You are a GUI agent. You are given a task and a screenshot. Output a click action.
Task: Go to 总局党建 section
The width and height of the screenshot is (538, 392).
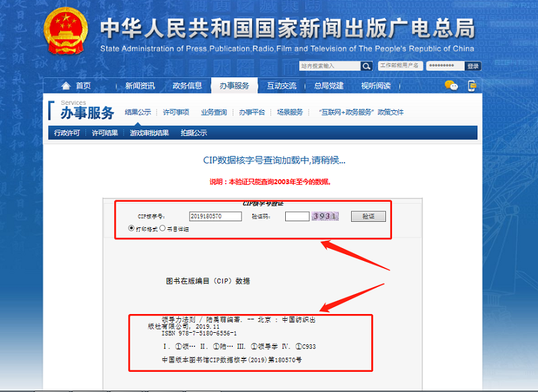pos(328,86)
